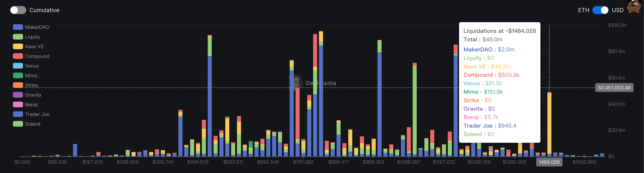
Task: Click 'Trader Joe : $945.4' tooltip row
Action: (x=490, y=126)
